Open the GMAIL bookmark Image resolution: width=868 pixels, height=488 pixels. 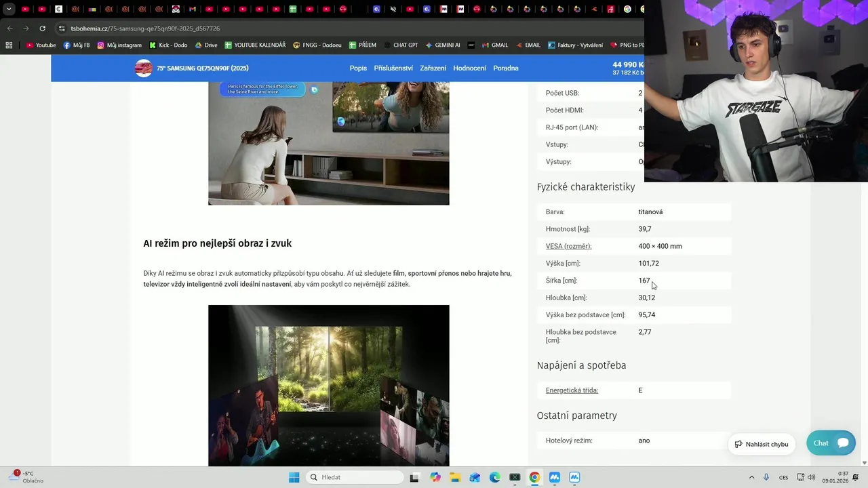(495, 45)
